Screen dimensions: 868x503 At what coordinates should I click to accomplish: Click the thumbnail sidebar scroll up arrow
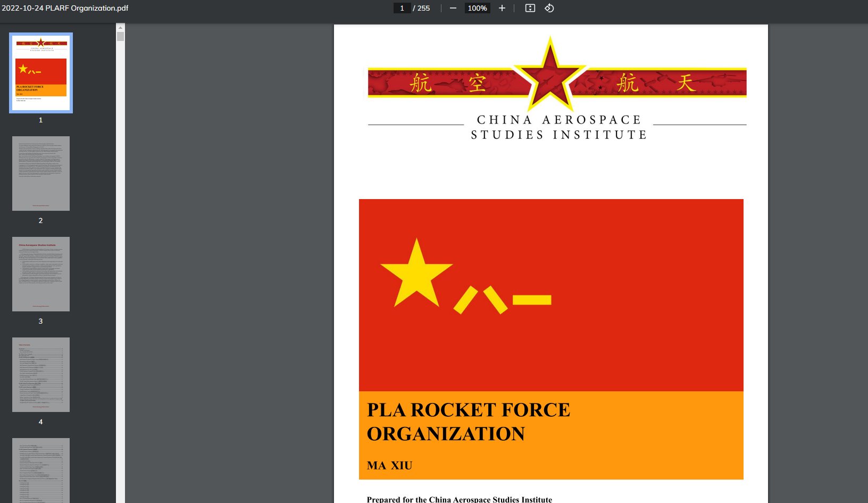pyautogui.click(x=120, y=27)
